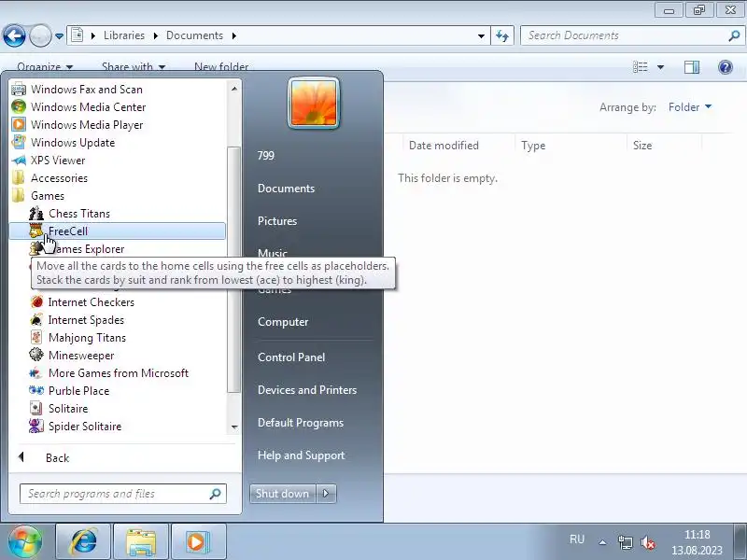The image size is (747, 560).
Task: Click the Shut down button
Action: (x=283, y=494)
